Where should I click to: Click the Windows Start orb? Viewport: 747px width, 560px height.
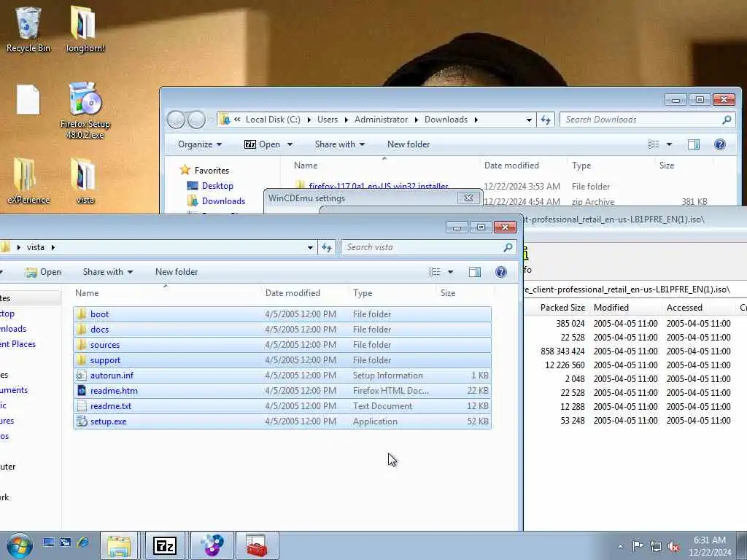click(19, 545)
